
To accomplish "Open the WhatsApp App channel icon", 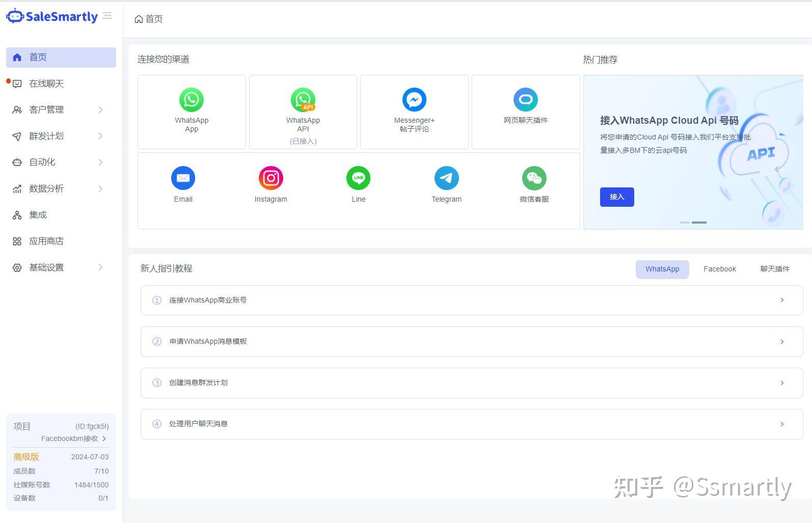I will (192, 99).
